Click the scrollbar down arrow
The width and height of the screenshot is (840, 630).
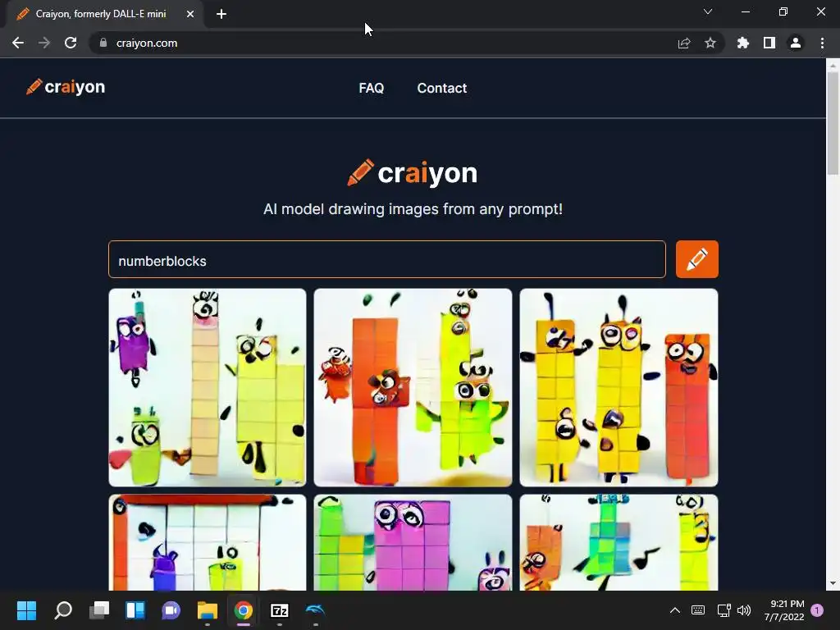pos(833,583)
